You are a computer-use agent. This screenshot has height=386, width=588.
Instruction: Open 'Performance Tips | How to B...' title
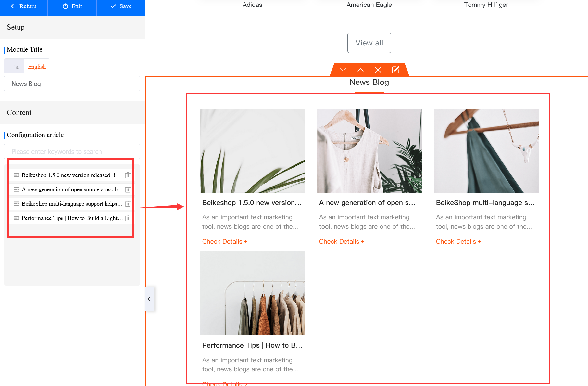252,345
